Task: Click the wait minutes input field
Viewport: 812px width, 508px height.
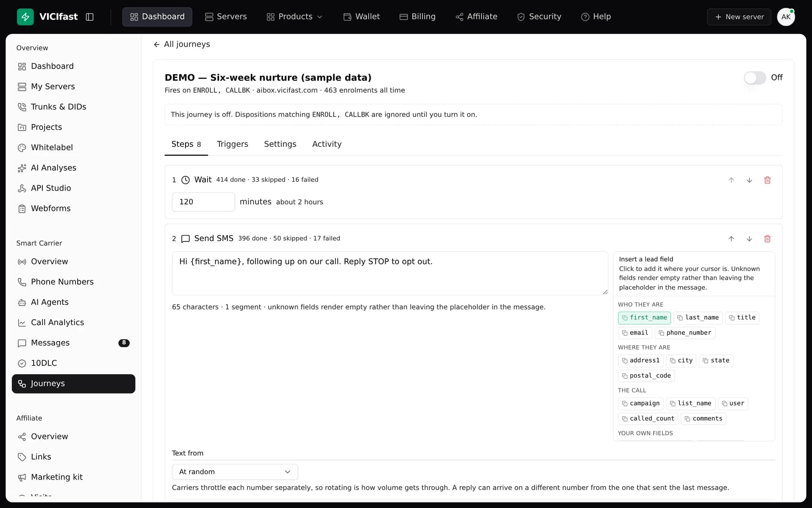Action: tap(203, 202)
